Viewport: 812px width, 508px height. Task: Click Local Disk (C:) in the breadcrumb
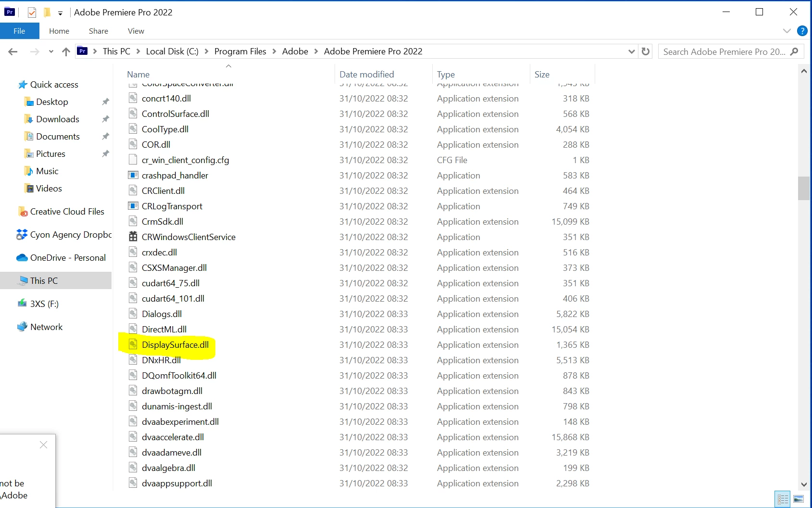(172, 51)
